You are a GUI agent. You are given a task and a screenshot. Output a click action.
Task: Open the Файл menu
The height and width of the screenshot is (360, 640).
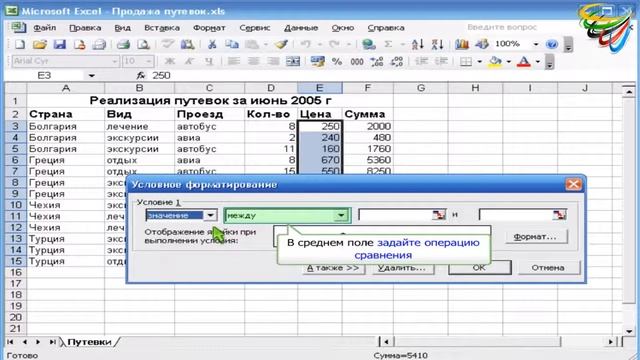coord(44,28)
